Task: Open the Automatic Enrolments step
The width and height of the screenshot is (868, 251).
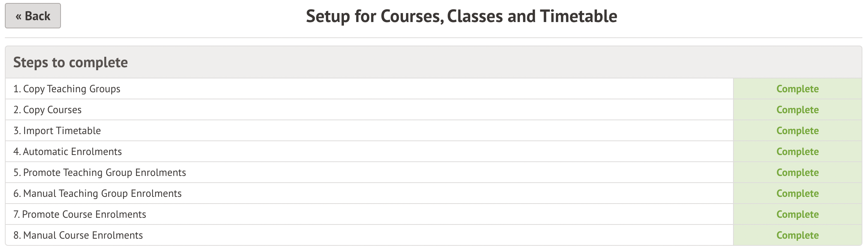Action: [68, 152]
